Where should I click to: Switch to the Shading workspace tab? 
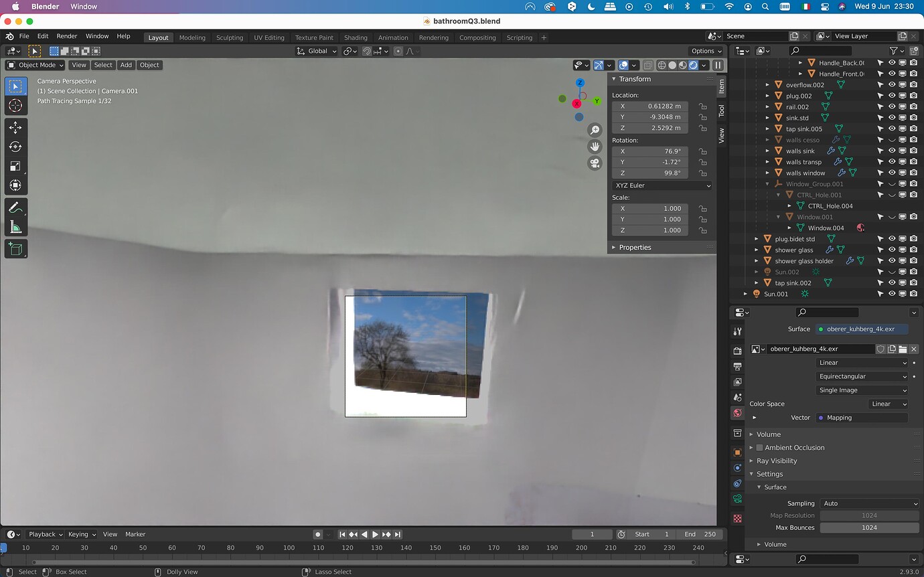click(356, 37)
